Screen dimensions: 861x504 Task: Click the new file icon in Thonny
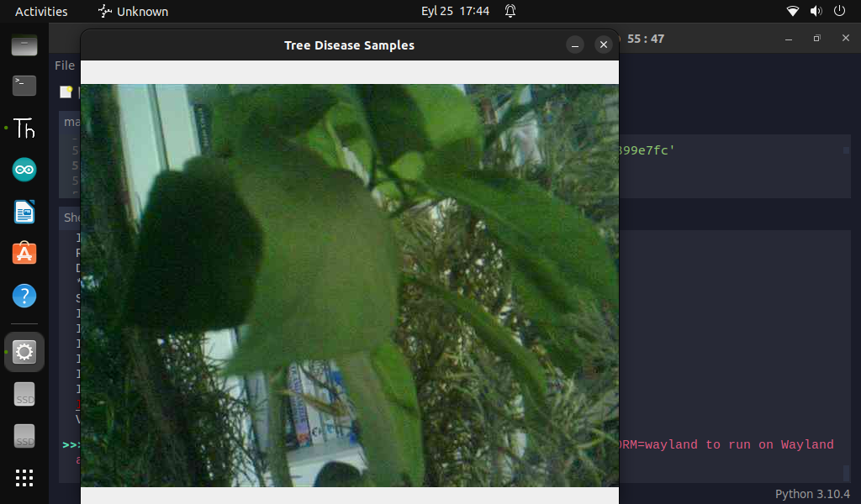[66, 92]
